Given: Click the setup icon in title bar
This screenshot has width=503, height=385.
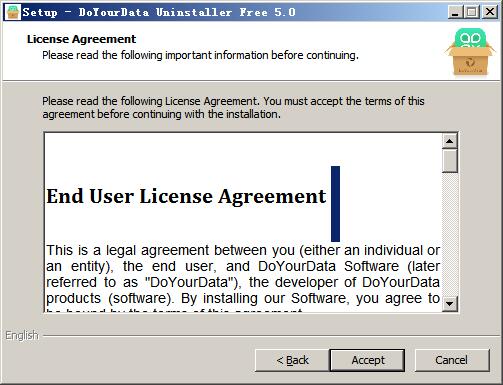Looking at the screenshot, I should (13, 12).
